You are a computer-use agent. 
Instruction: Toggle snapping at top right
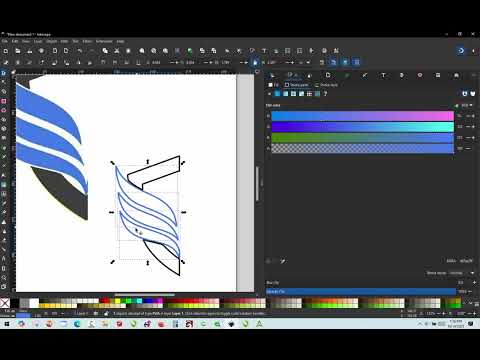click(461, 51)
